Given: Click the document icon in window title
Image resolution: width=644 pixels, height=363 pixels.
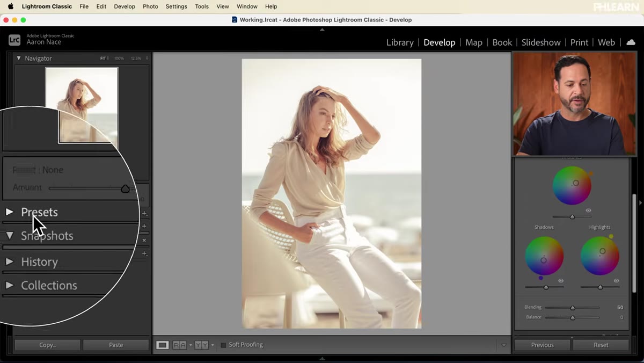Looking at the screenshot, I should click(x=234, y=20).
